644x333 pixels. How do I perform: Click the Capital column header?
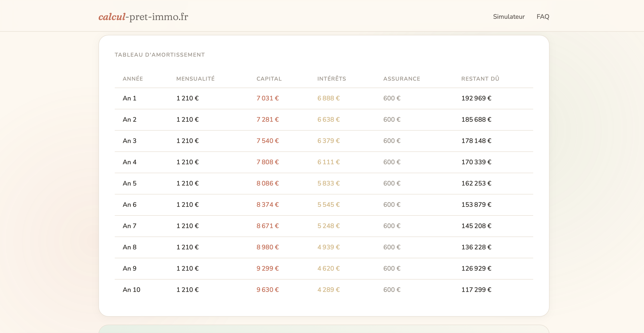click(x=269, y=79)
